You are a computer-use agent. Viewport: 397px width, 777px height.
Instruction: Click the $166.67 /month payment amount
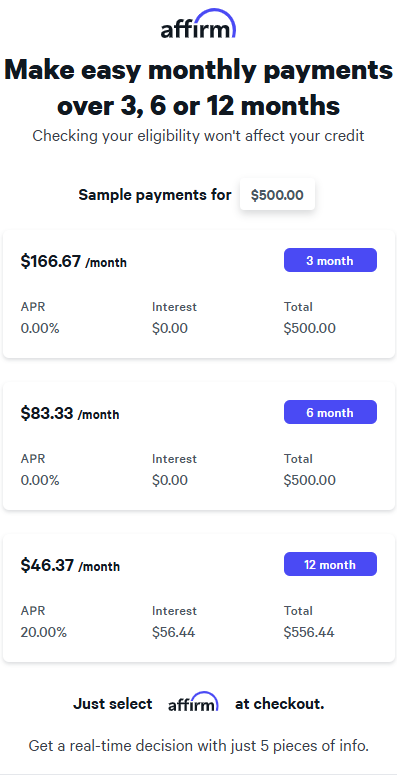point(73,261)
